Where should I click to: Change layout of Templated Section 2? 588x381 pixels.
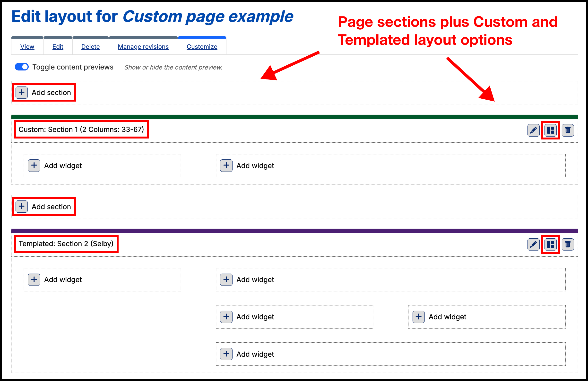click(x=550, y=244)
